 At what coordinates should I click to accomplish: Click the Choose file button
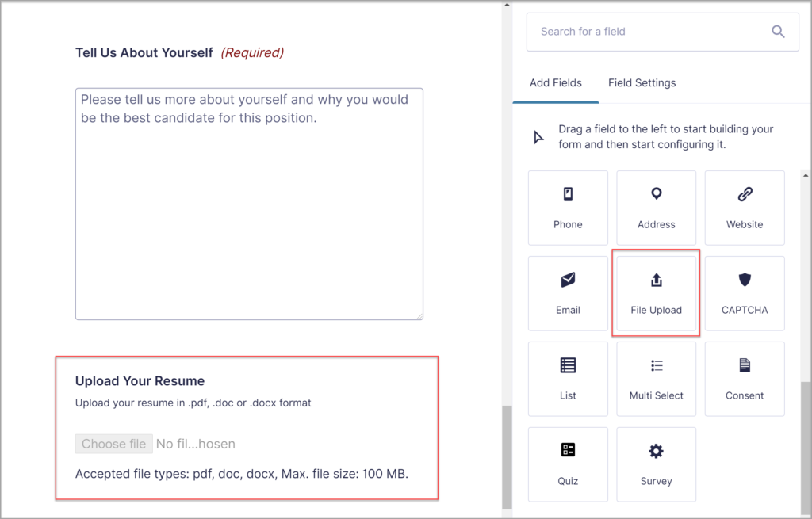(113, 444)
